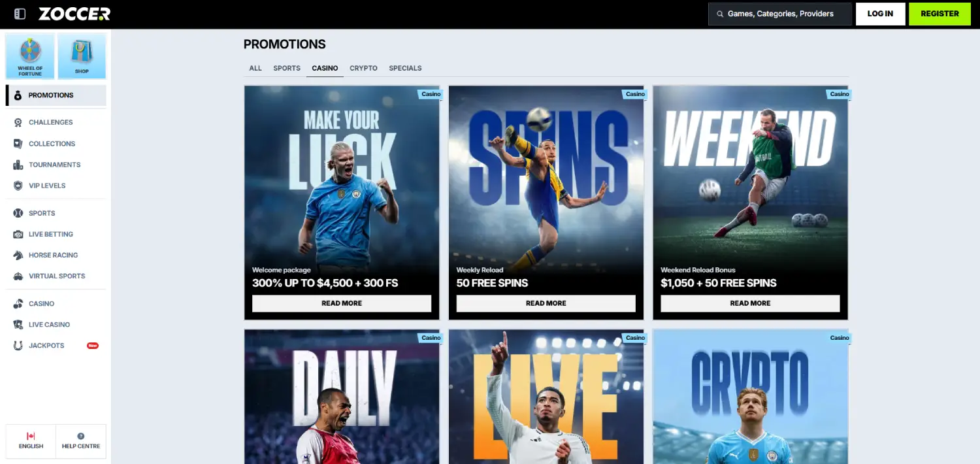Focus the Games, Categories, Providers search field

coord(780,14)
